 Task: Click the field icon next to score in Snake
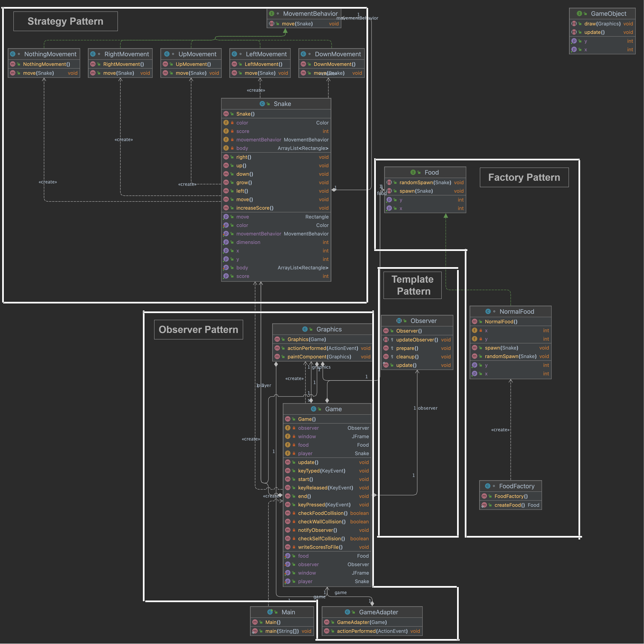point(226,131)
